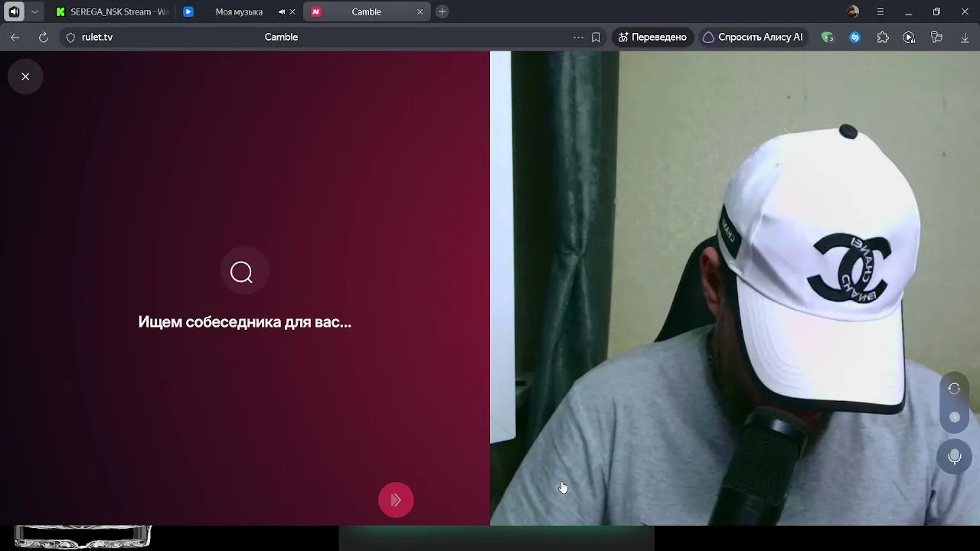980x551 pixels.
Task: Click the Ищем собеседника для вас text
Action: pyautogui.click(x=245, y=322)
